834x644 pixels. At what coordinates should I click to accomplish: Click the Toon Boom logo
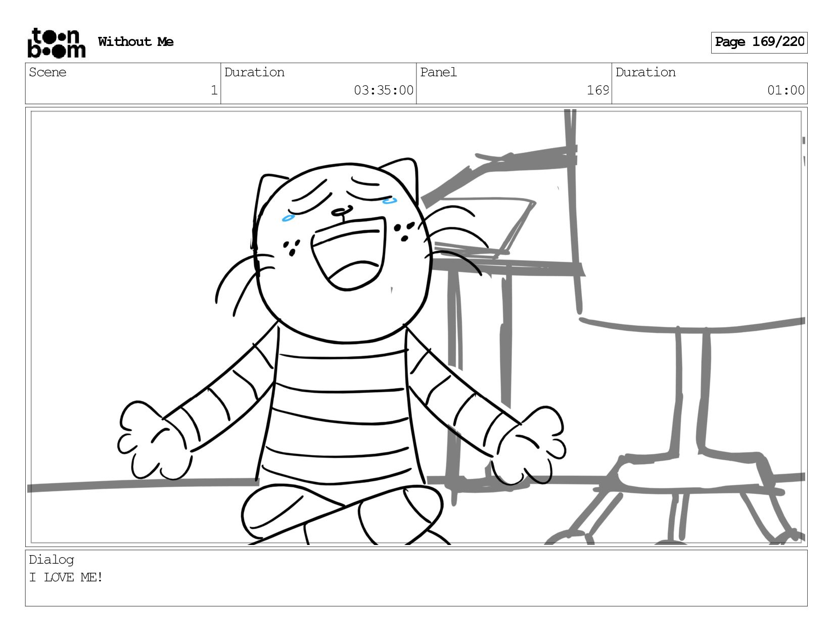[56, 42]
